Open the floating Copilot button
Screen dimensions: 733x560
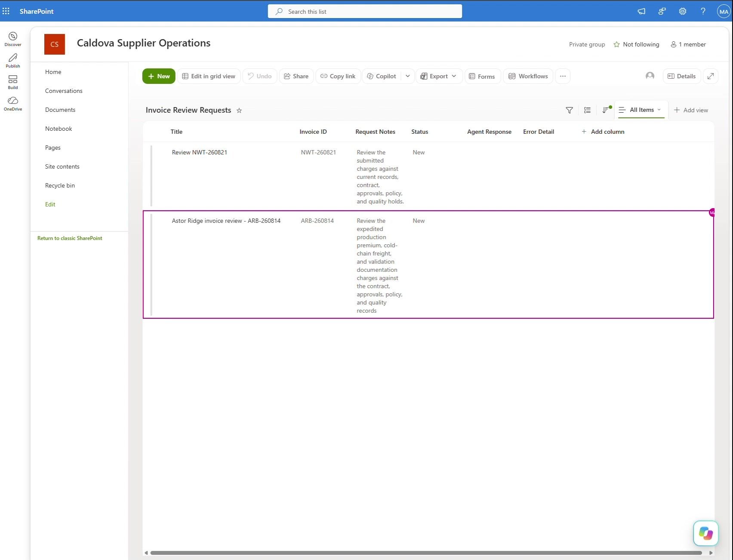click(x=706, y=533)
